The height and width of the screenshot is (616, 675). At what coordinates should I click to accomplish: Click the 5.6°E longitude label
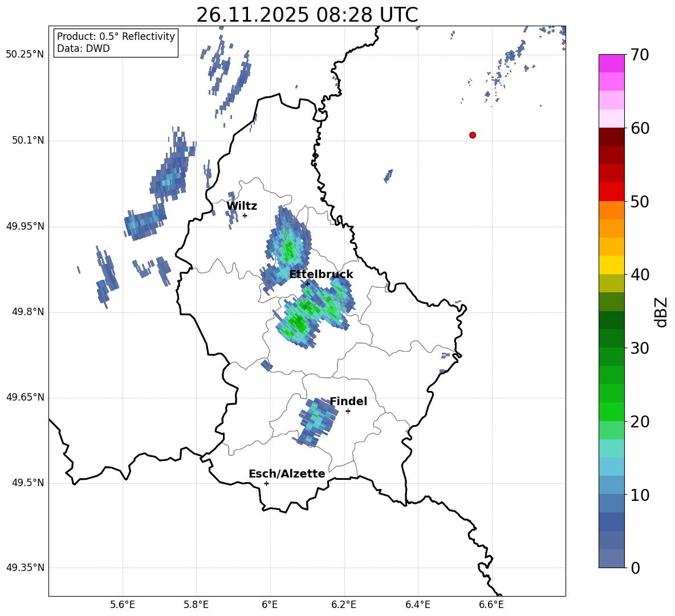123,605
